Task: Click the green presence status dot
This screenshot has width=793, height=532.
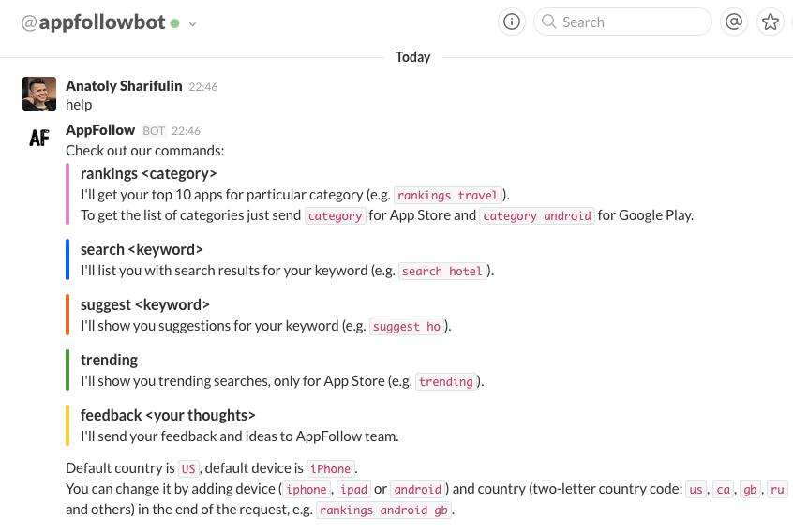Action: click(x=174, y=23)
